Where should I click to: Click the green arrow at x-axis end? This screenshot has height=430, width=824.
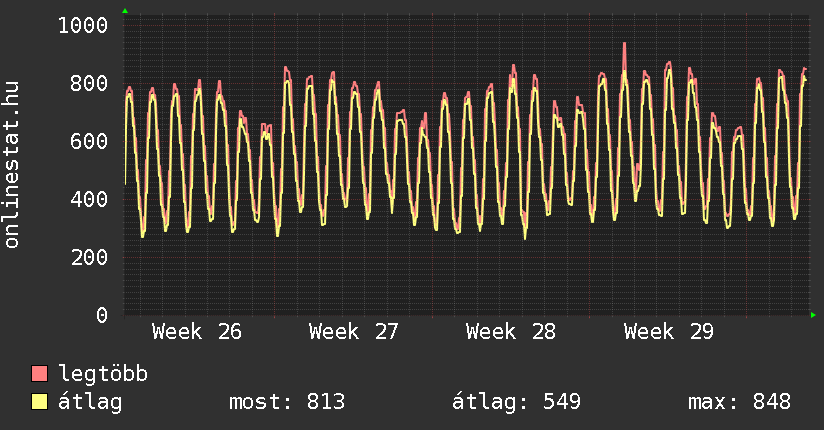point(813,315)
